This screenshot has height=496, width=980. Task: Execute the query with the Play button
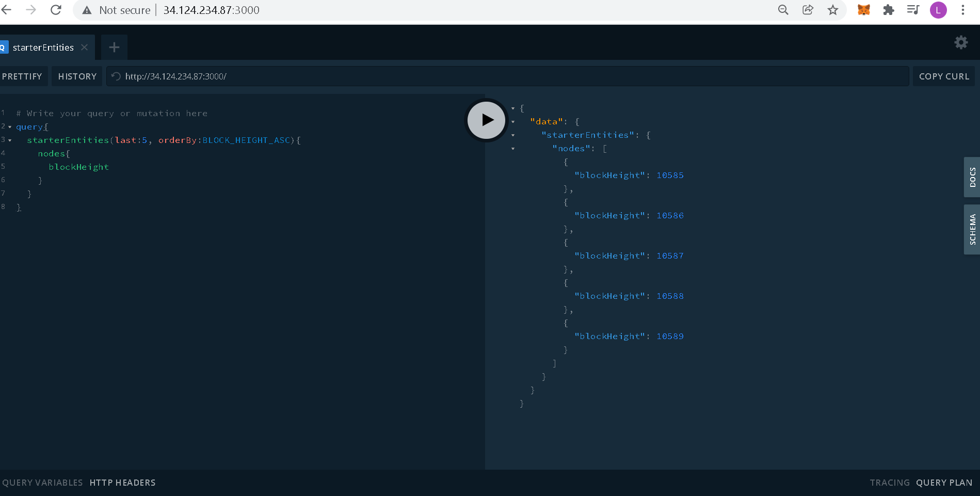[x=486, y=120]
